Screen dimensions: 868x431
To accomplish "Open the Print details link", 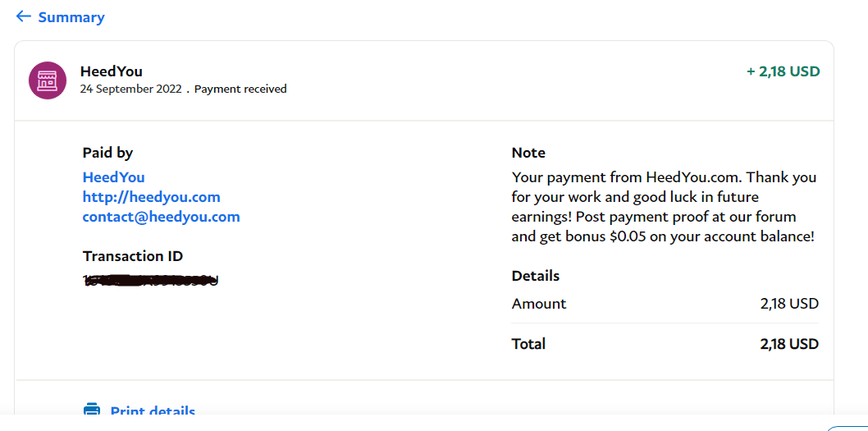I will 153,410.
